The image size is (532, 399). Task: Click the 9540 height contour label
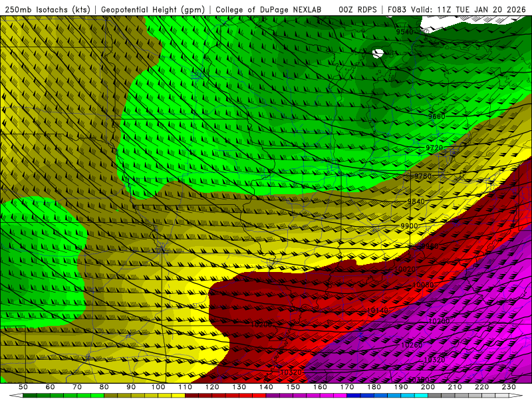pos(405,32)
